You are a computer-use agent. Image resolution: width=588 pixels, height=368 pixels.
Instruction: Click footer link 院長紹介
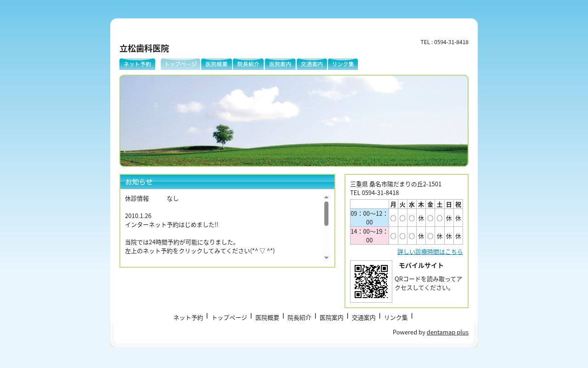tap(300, 317)
